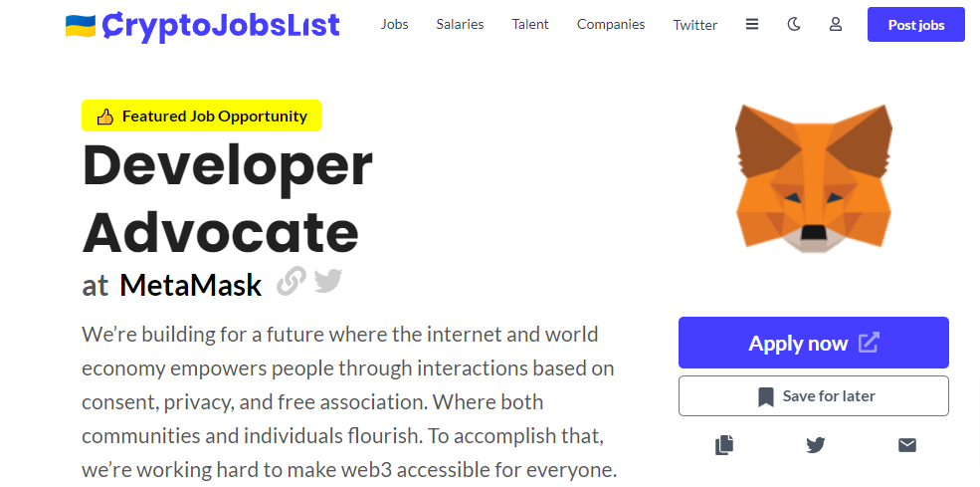This screenshot has height=487, width=980.
Task: Open the user account icon
Action: (x=836, y=25)
